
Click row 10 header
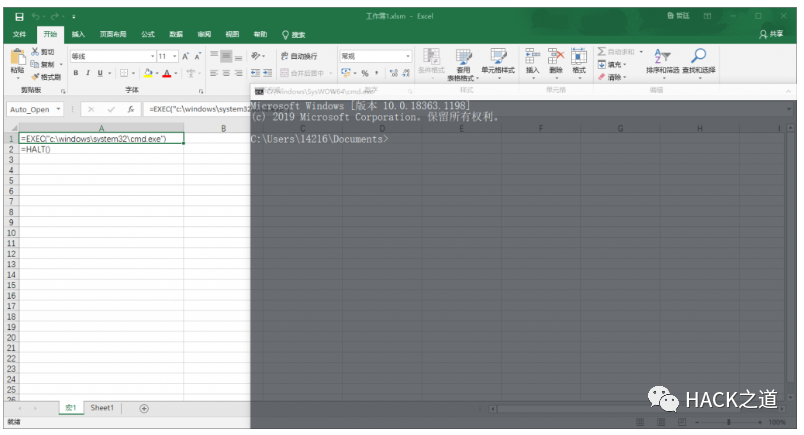click(11, 233)
